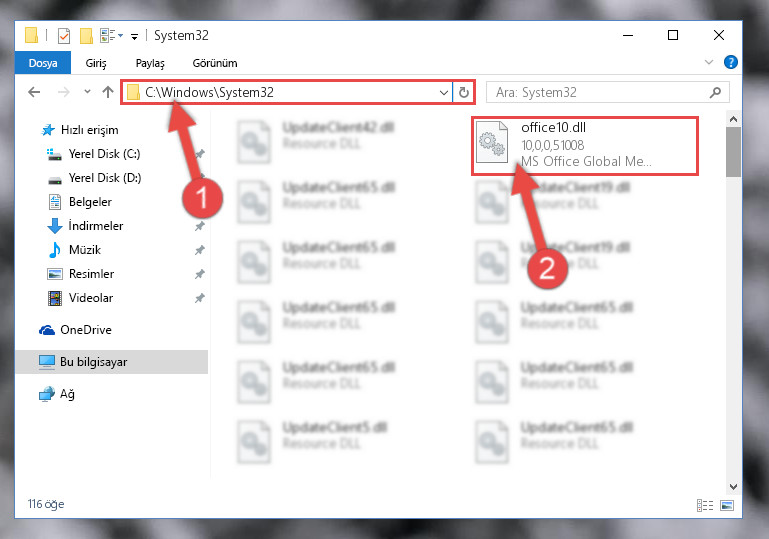Switch to details view layout icon
Image resolution: width=769 pixels, height=539 pixels.
[705, 505]
